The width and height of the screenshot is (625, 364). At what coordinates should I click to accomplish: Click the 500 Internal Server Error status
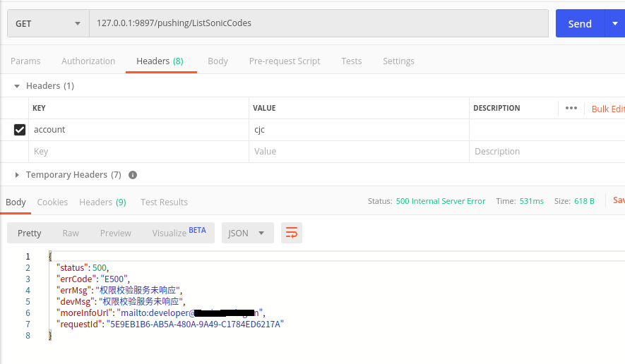441,201
